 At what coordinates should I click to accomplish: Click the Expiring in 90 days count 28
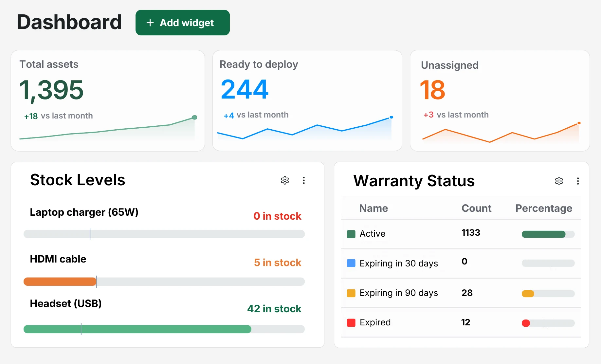[x=467, y=293]
